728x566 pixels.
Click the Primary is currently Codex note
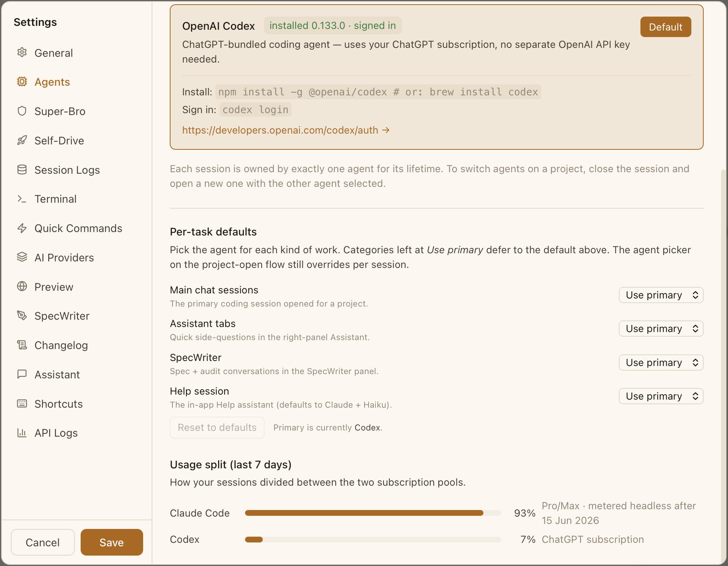click(x=328, y=427)
